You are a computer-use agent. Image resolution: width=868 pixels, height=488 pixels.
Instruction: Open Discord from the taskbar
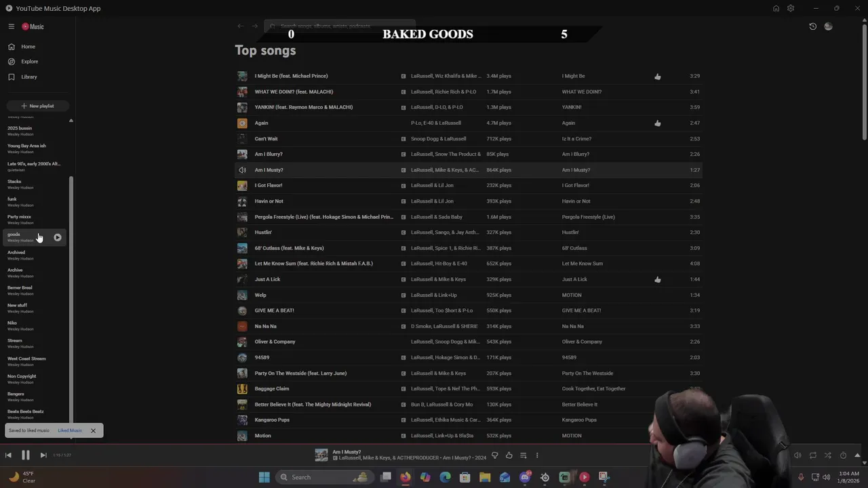525,477
